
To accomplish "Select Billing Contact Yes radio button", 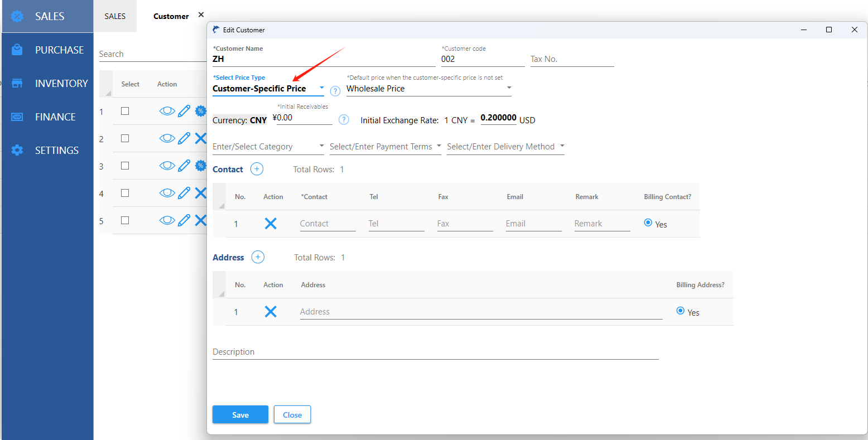I will [648, 223].
